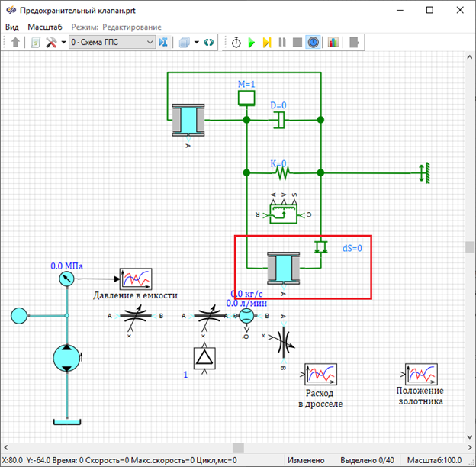The height and width of the screenshot is (467, 476).
Task: Open the Вид menu
Action: pyautogui.click(x=12, y=27)
